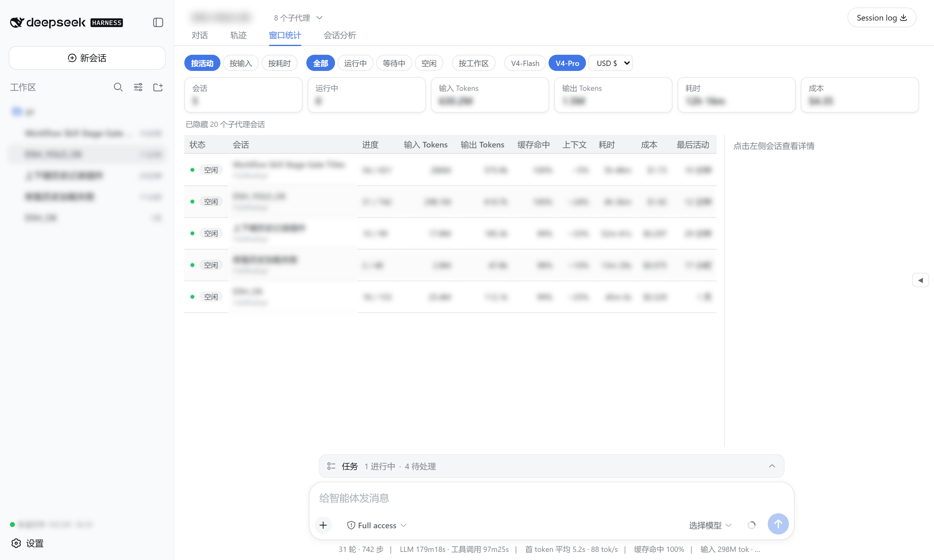Click the 耗时 table column header
The image size is (934, 560).
point(607,145)
